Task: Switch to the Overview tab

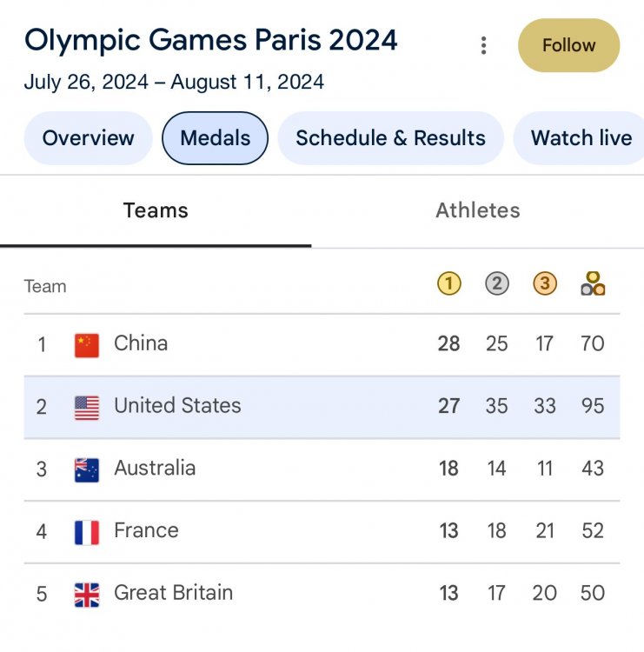Action: 89,138
